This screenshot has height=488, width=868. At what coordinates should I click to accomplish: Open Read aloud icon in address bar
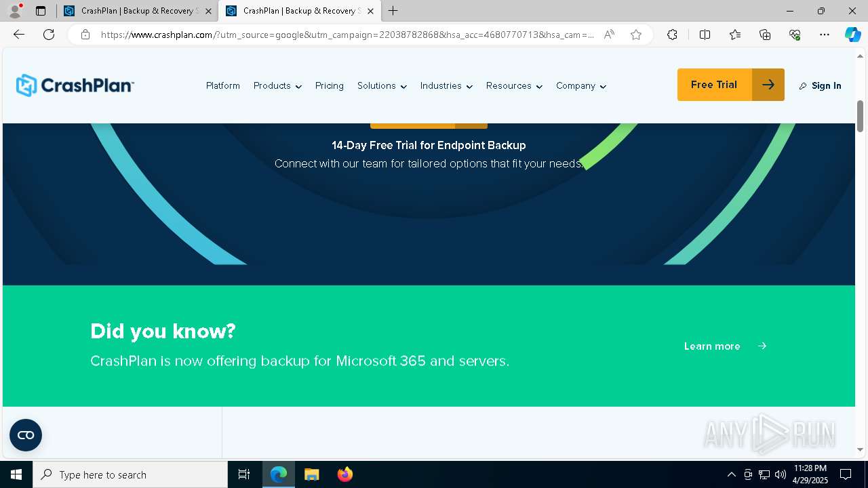(x=609, y=35)
